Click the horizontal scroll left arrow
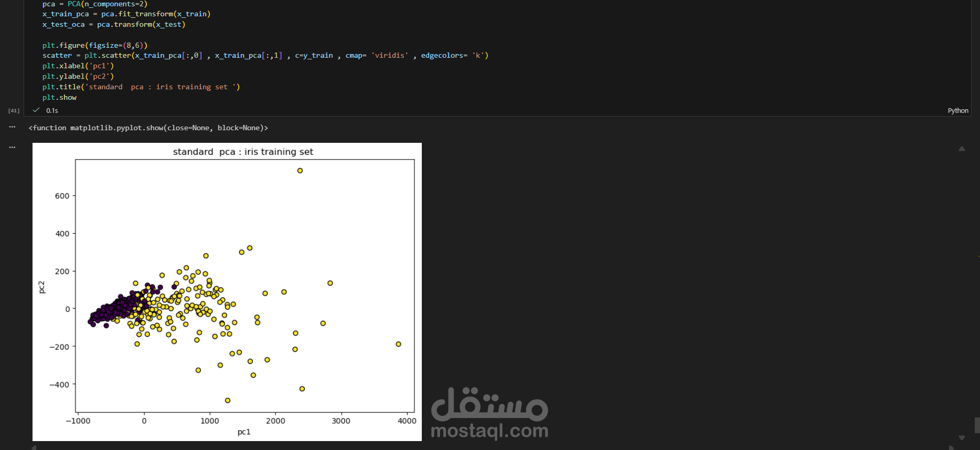The width and height of the screenshot is (980, 450). tap(34, 447)
